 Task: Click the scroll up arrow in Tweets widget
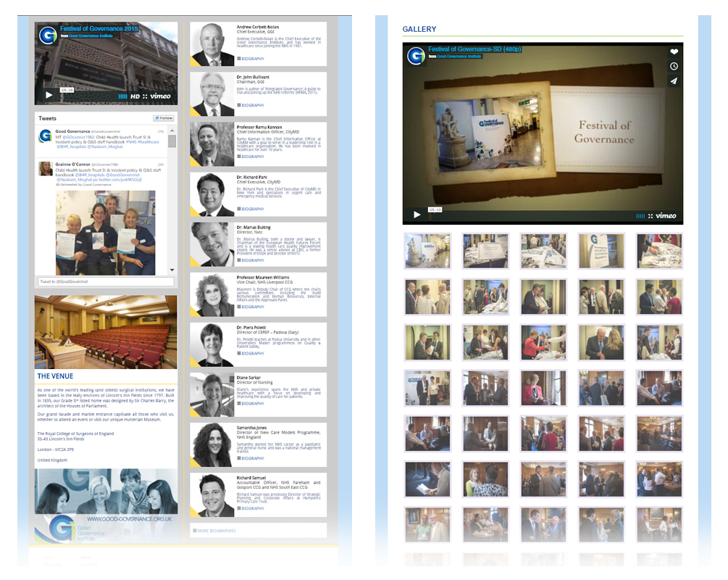coord(172,130)
